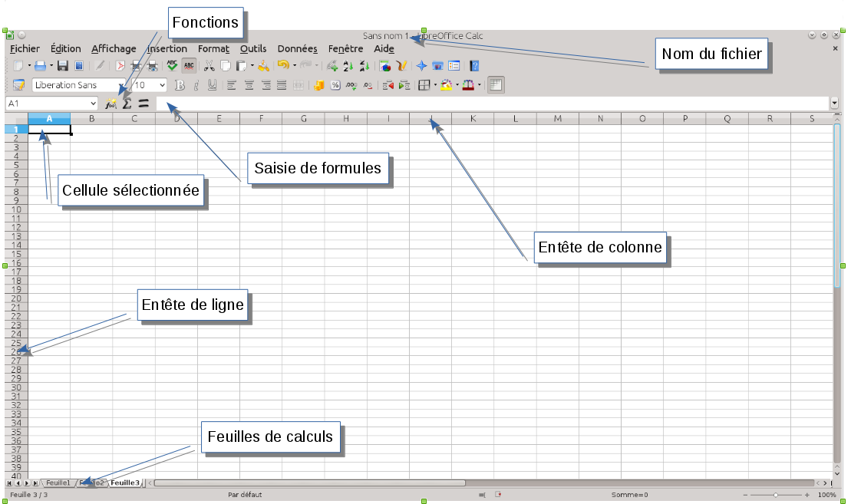The width and height of the screenshot is (851, 504).
Task: Expand the Name Box A1 dropdown
Action: coord(94,103)
